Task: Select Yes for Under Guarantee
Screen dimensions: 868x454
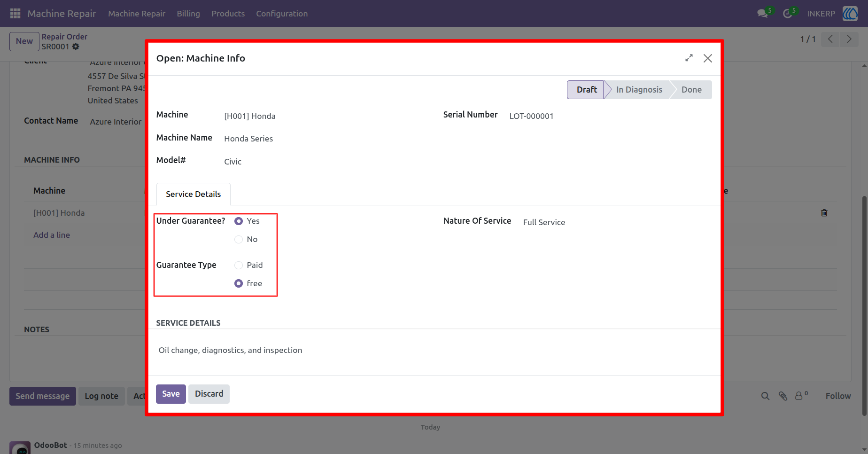Action: point(239,221)
